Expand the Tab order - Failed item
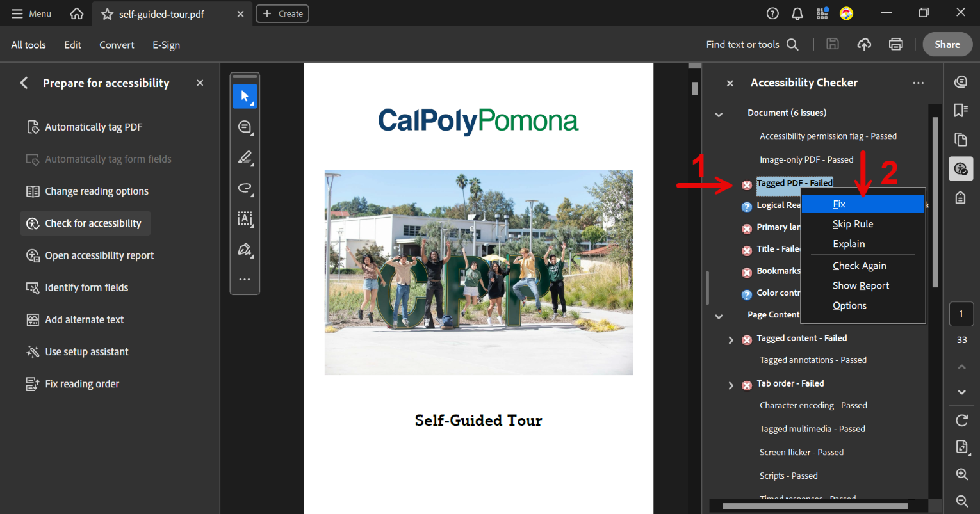 coord(731,385)
